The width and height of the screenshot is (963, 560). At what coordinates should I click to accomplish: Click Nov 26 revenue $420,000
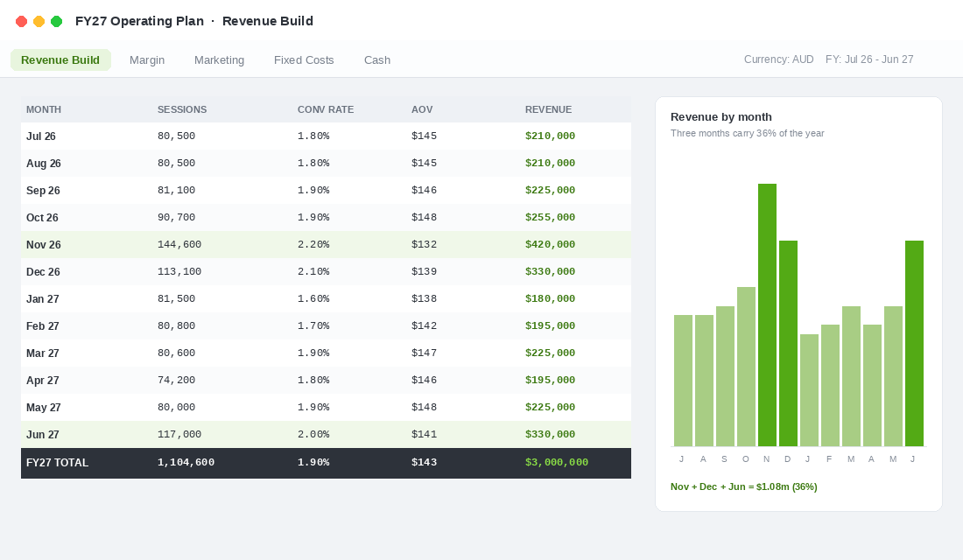coord(551,244)
